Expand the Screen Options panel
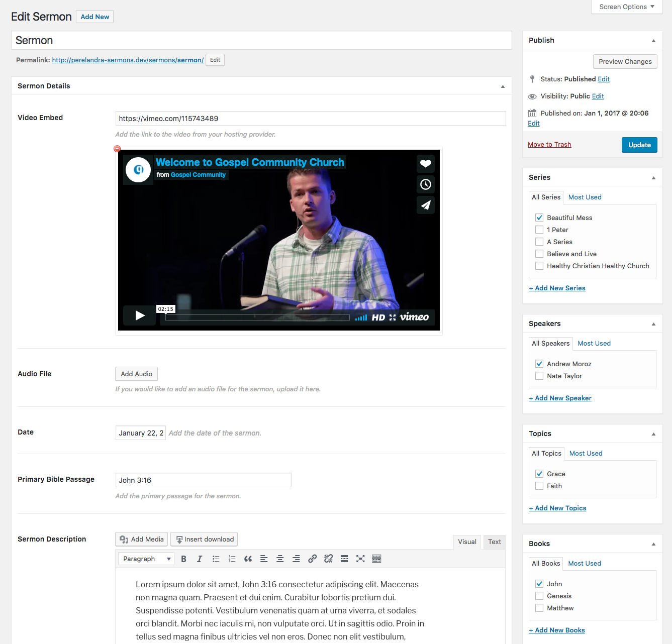672x644 pixels. click(x=626, y=7)
